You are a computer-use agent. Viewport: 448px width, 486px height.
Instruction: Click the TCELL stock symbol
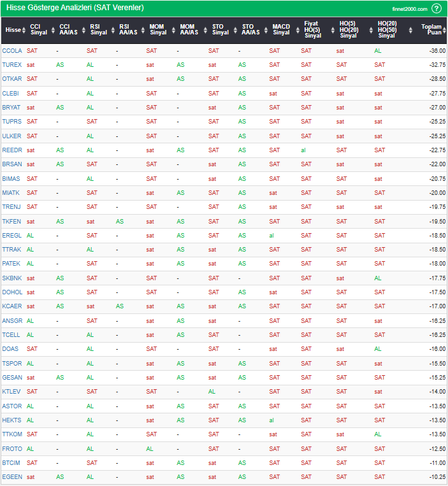pos(11,335)
